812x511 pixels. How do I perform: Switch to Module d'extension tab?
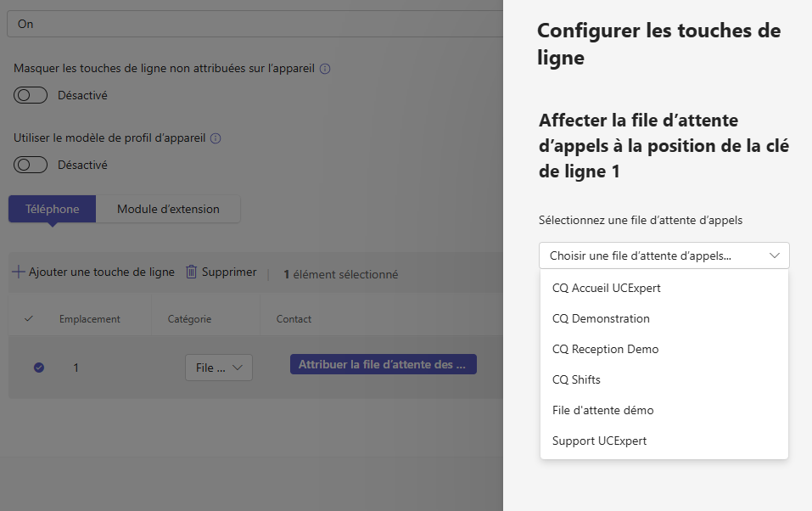[x=168, y=209]
